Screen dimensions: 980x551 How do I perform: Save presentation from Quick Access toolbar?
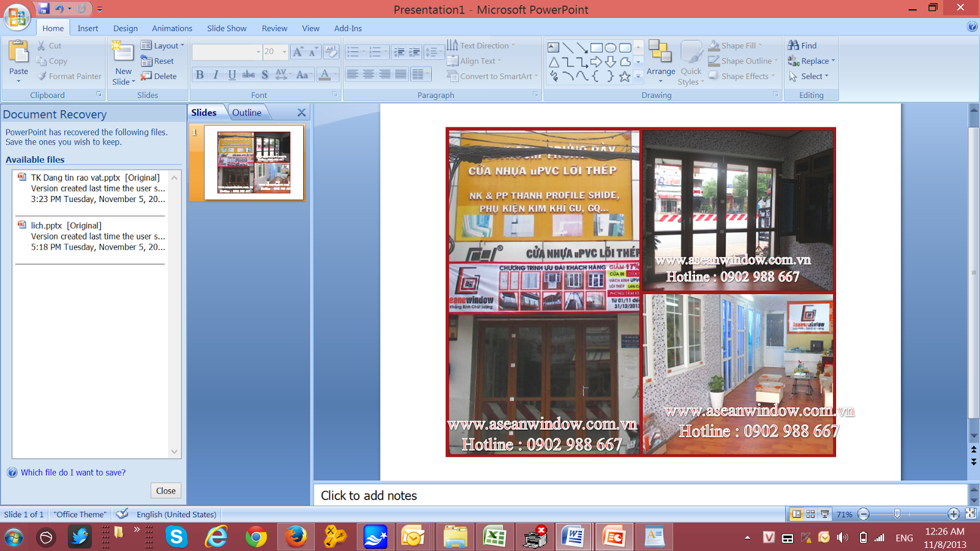click(x=43, y=9)
